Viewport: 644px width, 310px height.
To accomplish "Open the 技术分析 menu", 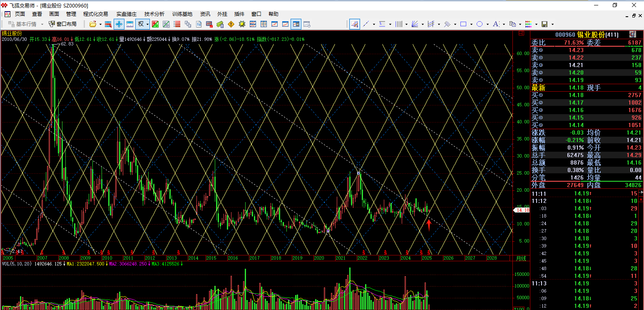I will point(154,14).
